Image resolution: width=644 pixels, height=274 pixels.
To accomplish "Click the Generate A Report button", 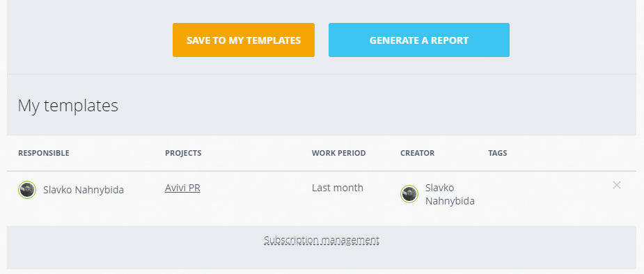I will point(419,40).
